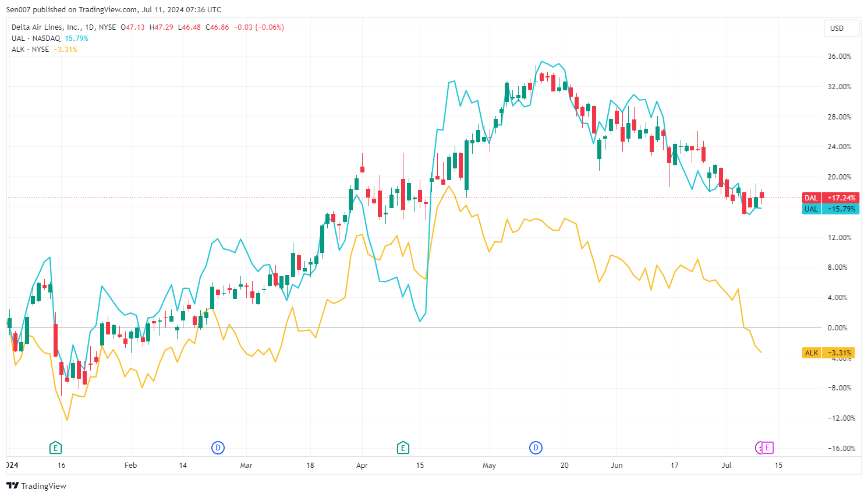Click the −3.31% value in the ALK legend
This screenshot has width=868, height=497.
[x=66, y=50]
